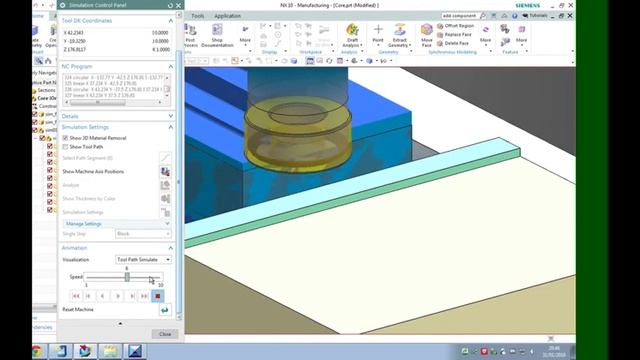Screen dimensions: 640x360
Task: Open the Tools ribbon tab
Action: pyautogui.click(x=198, y=16)
